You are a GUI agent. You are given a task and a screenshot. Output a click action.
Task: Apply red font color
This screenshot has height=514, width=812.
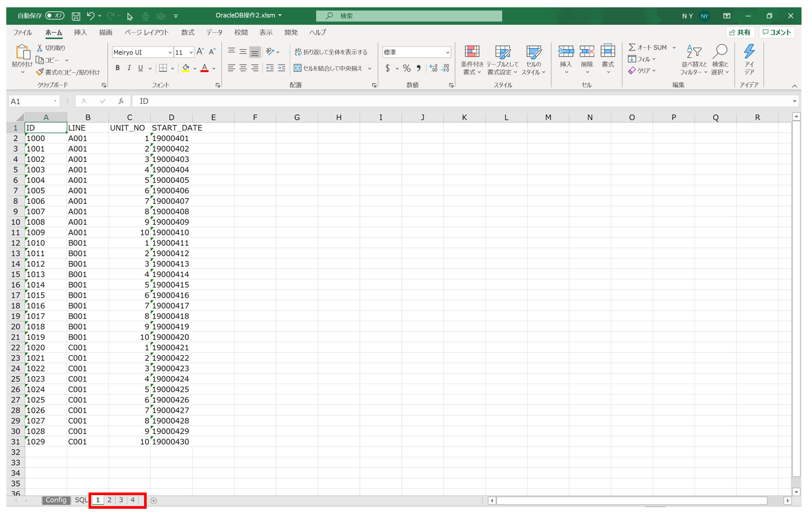205,68
